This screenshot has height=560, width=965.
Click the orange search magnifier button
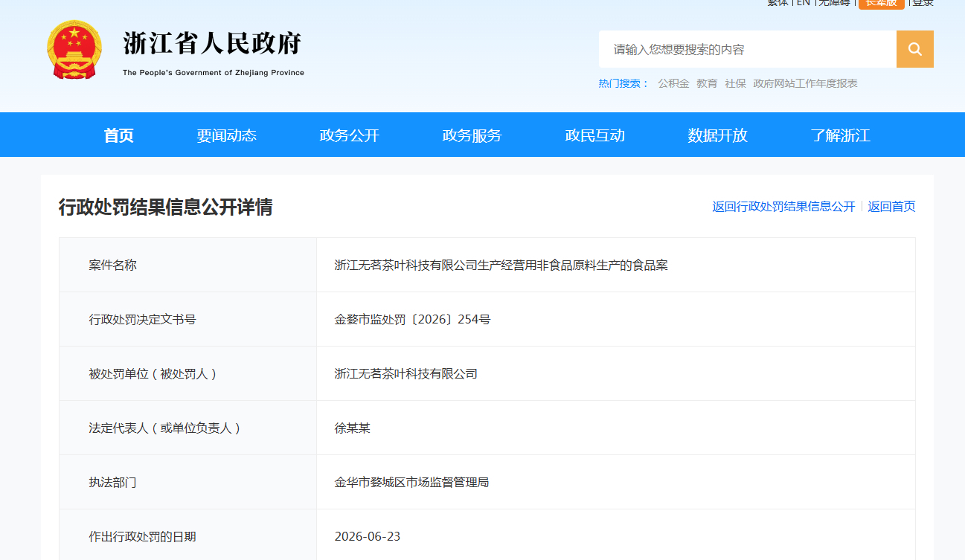coord(915,49)
